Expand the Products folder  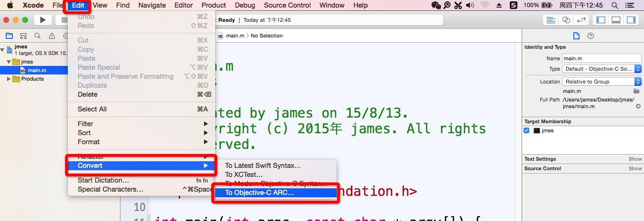(9, 79)
